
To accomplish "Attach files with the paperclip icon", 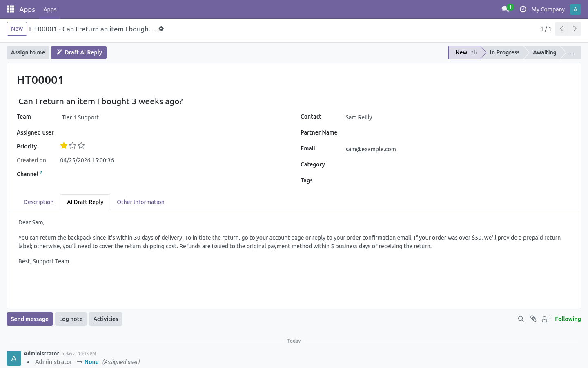I will pyautogui.click(x=533, y=319).
